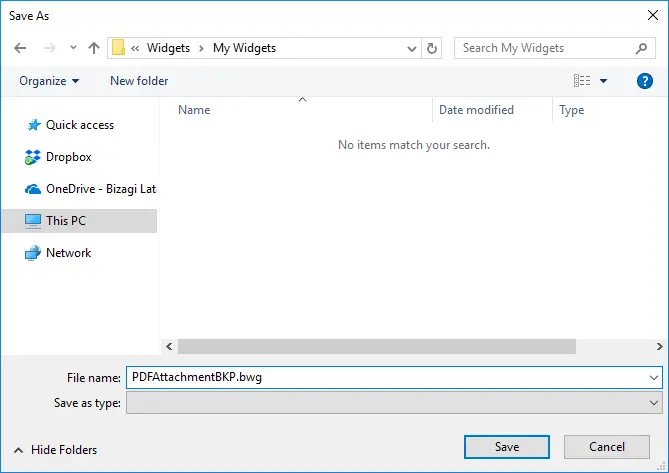
Task: Sort by Type column header
Action: point(571,110)
